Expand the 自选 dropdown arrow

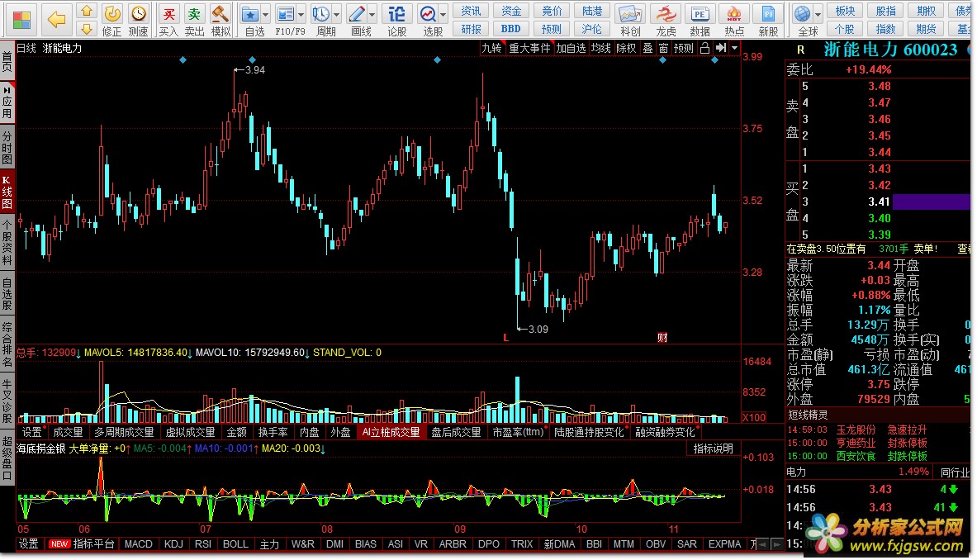(266, 14)
